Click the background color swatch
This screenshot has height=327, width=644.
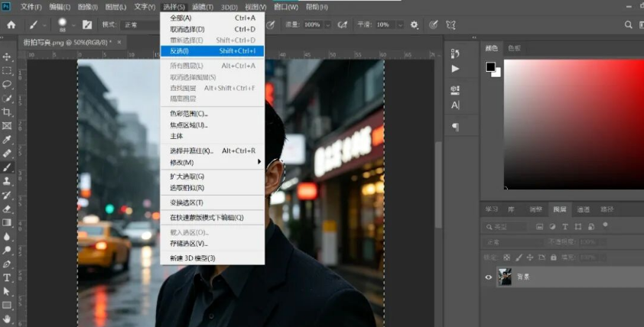pos(497,74)
